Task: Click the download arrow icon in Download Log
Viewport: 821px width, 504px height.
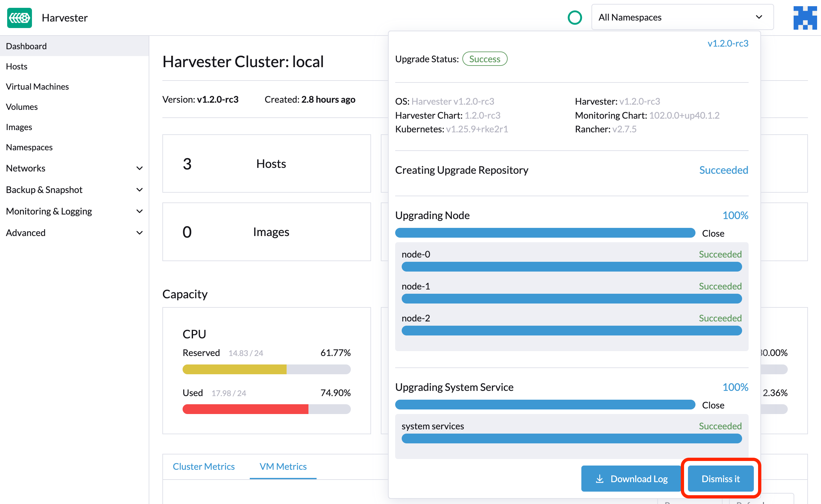Action: (x=599, y=479)
